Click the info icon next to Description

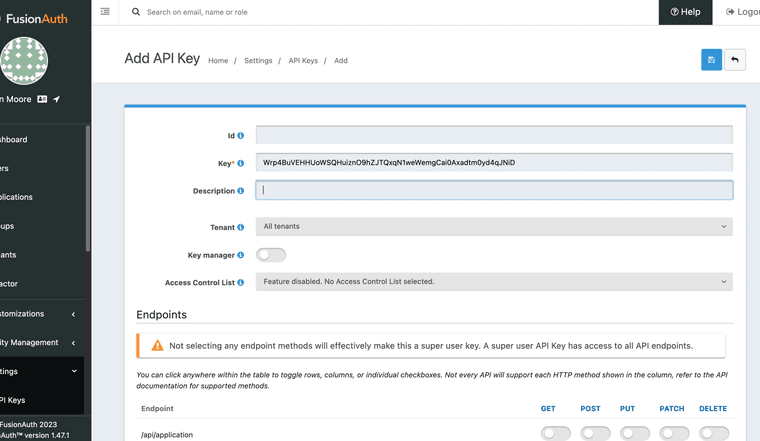(x=241, y=191)
